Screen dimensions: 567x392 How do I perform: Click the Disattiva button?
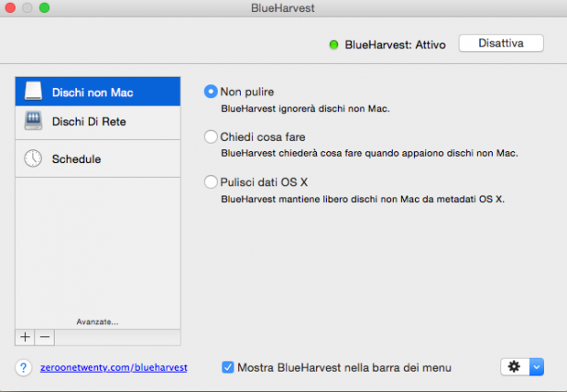pyautogui.click(x=501, y=44)
